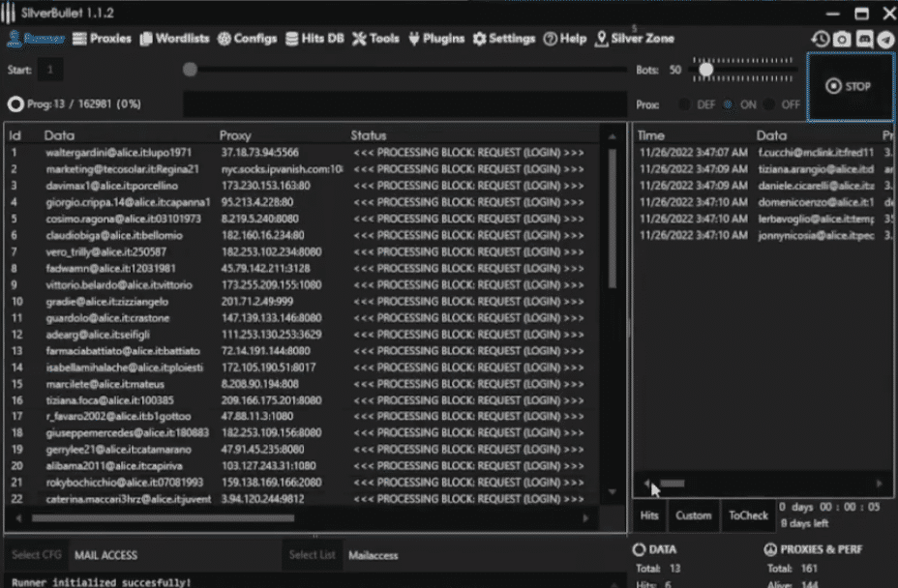Viewport: 898px width, 588px height.
Task: Select row with vero_trilly@alice.it
Action: [x=302, y=251]
